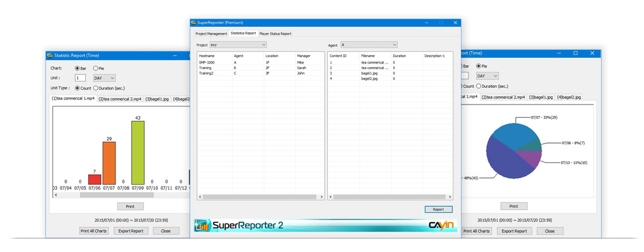644x252 pixels.
Task: Open (2)tea commerical 2.mp4 tab in right window
Action: coord(503,97)
